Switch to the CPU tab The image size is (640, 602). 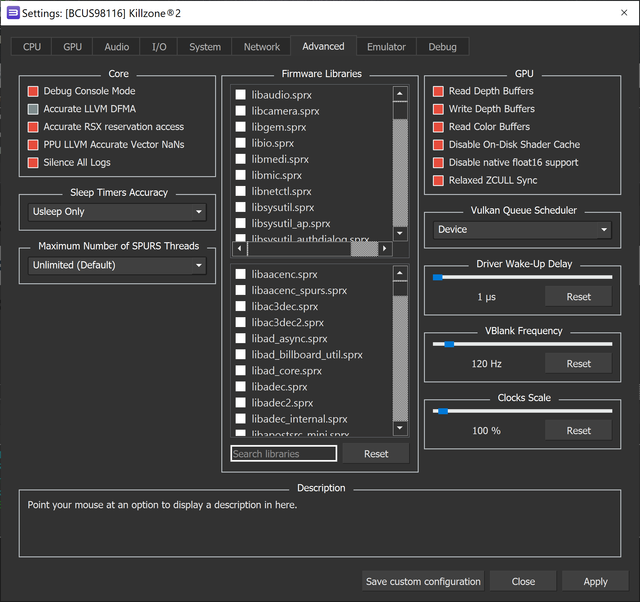(x=31, y=47)
